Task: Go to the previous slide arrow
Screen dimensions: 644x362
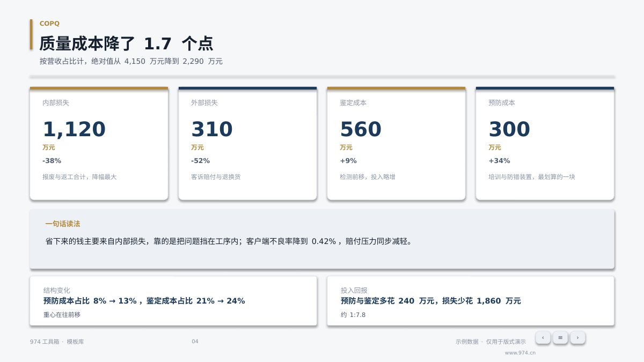Action: coord(543,337)
